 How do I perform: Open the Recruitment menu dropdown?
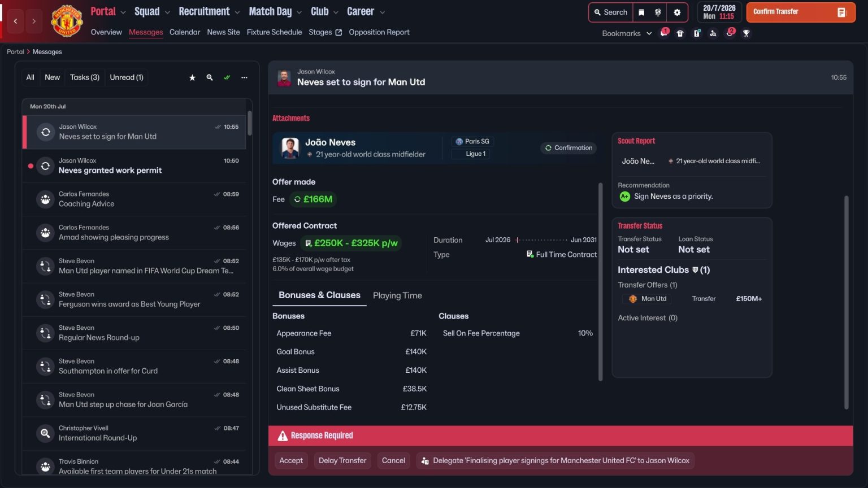[x=209, y=12]
